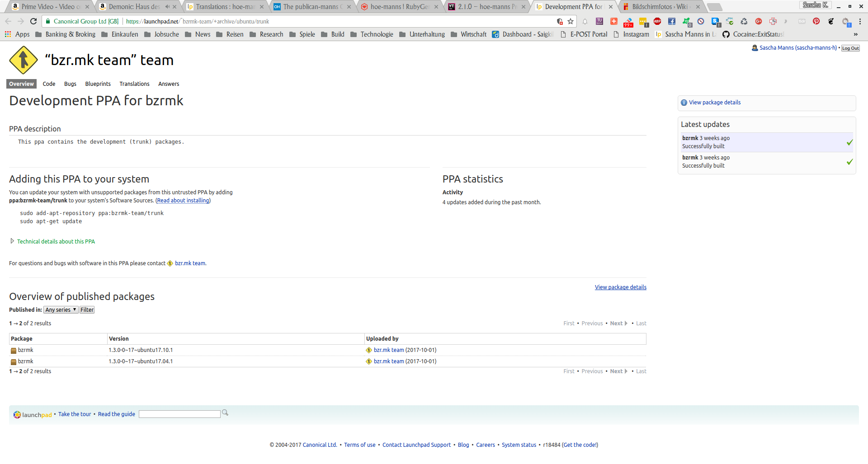Viewport: 868px width, 464px height.
Task: Open the Cocaine::ExitStatus GitHub bookmark
Action: tap(753, 34)
